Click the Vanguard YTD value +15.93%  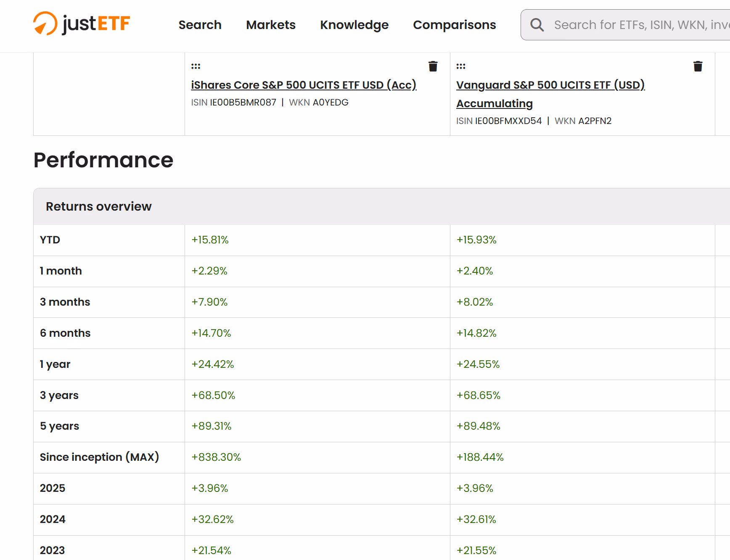point(477,240)
